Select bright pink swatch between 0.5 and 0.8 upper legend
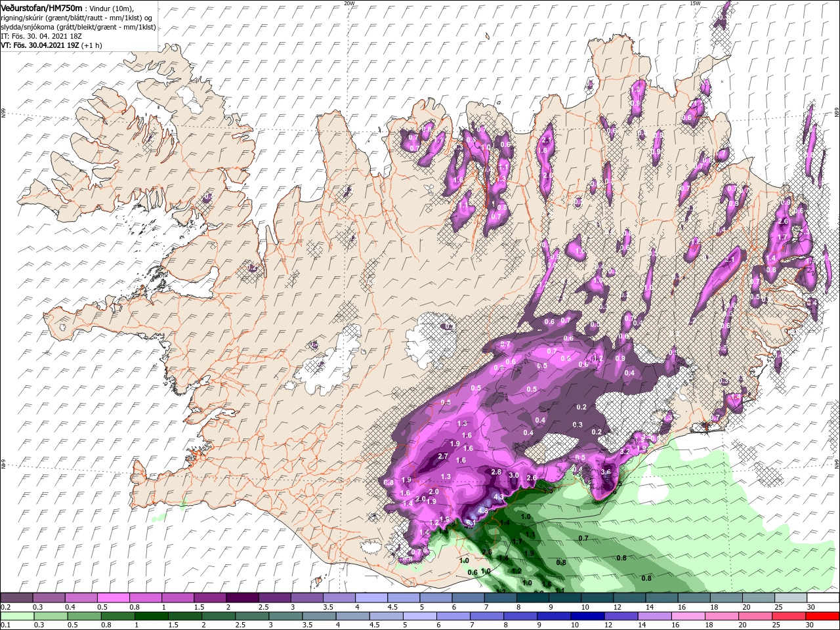The height and width of the screenshot is (630, 840). 113,598
